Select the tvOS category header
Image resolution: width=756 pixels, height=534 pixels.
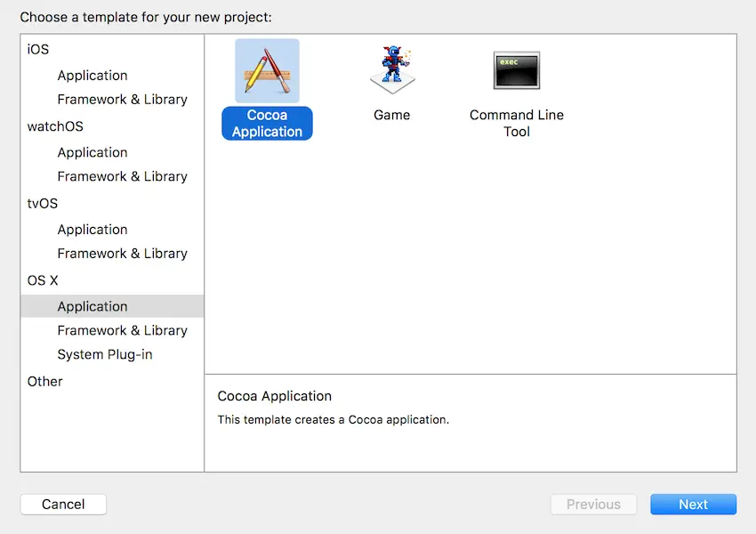[43, 204]
